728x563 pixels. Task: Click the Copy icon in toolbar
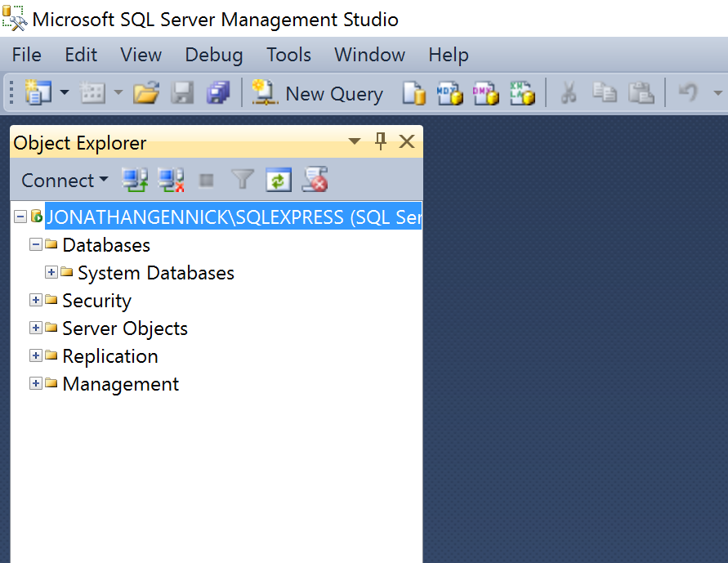[604, 92]
